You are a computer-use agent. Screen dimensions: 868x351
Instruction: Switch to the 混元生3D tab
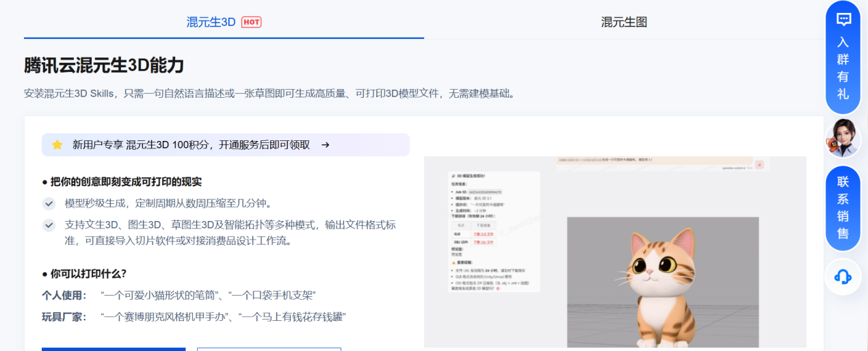point(224,22)
